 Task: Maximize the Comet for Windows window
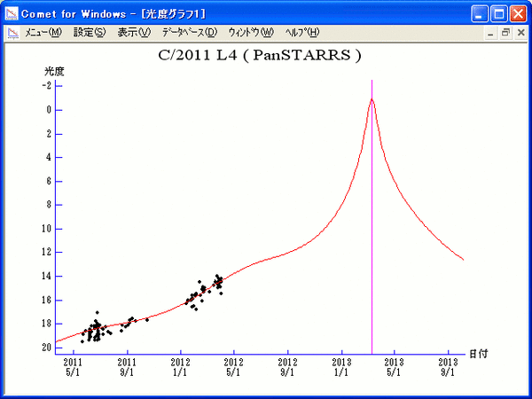pos(499,12)
